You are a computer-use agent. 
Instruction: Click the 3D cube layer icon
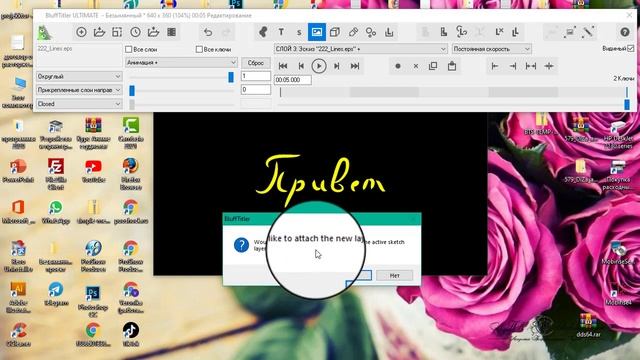tap(335, 32)
